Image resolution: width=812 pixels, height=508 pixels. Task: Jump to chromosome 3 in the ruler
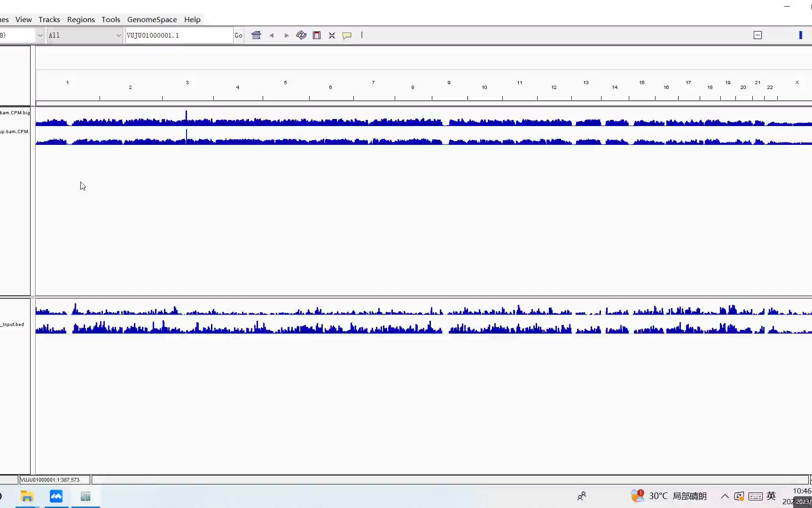pos(187,83)
